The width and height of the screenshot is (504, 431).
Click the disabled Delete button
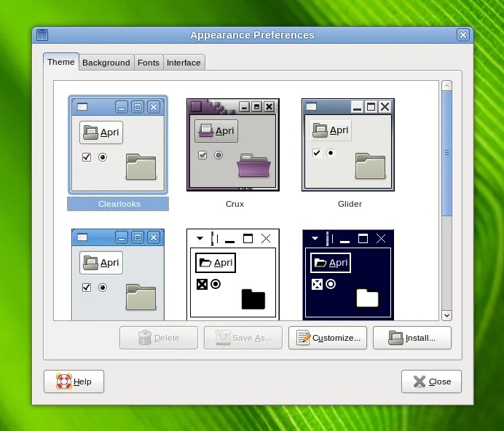click(x=159, y=338)
